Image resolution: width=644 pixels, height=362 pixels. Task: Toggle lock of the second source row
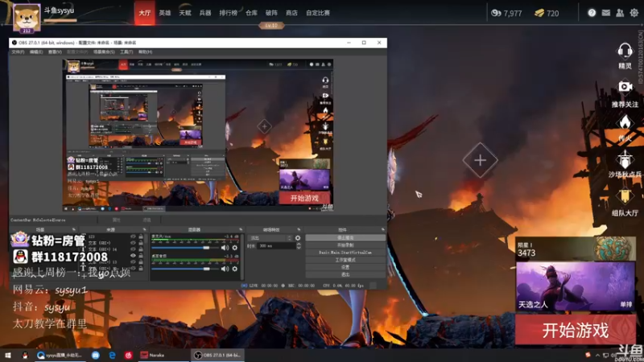[x=141, y=243]
